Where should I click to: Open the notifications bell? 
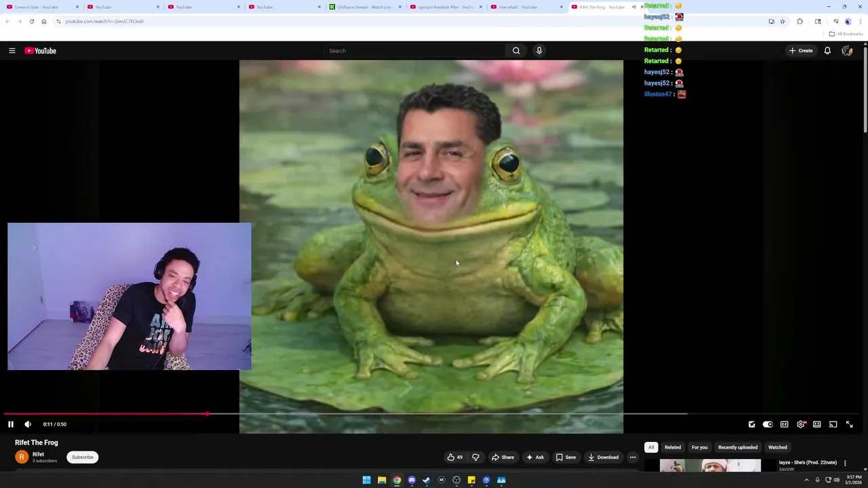pyautogui.click(x=827, y=51)
